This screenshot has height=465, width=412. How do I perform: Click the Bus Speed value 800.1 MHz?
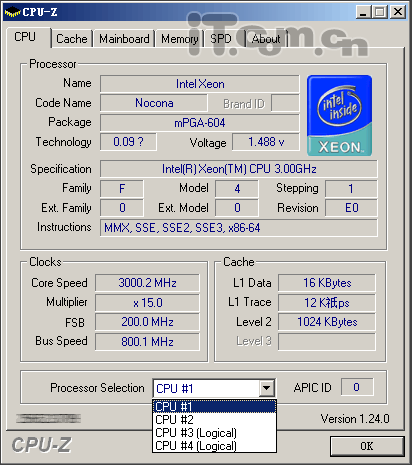(x=147, y=342)
